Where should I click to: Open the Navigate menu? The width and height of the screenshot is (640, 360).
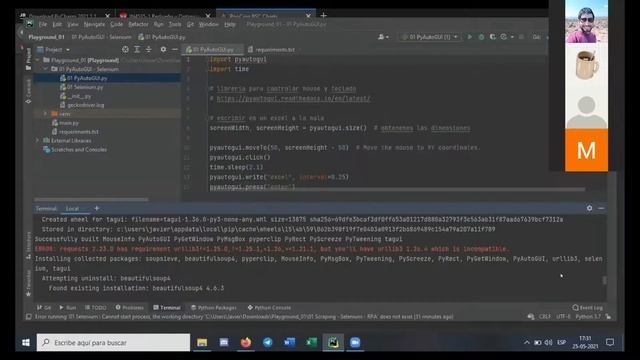[94, 24]
